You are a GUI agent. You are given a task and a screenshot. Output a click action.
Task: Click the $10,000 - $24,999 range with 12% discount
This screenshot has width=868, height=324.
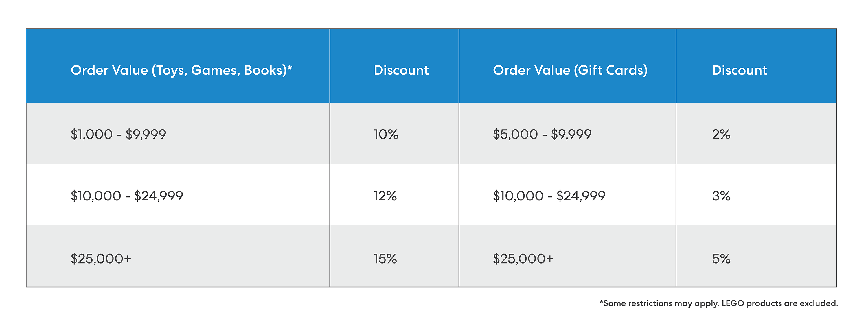tap(127, 196)
